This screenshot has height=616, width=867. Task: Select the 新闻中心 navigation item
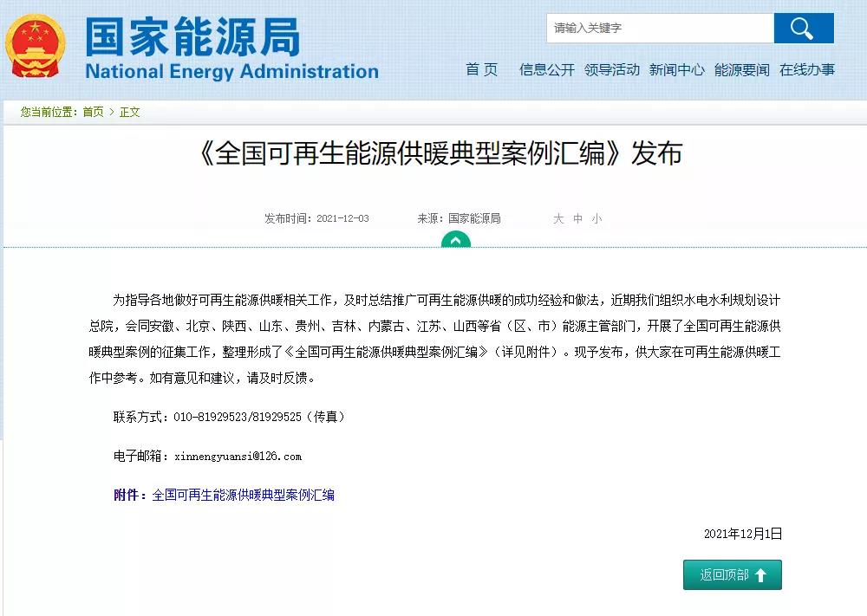[x=677, y=70]
